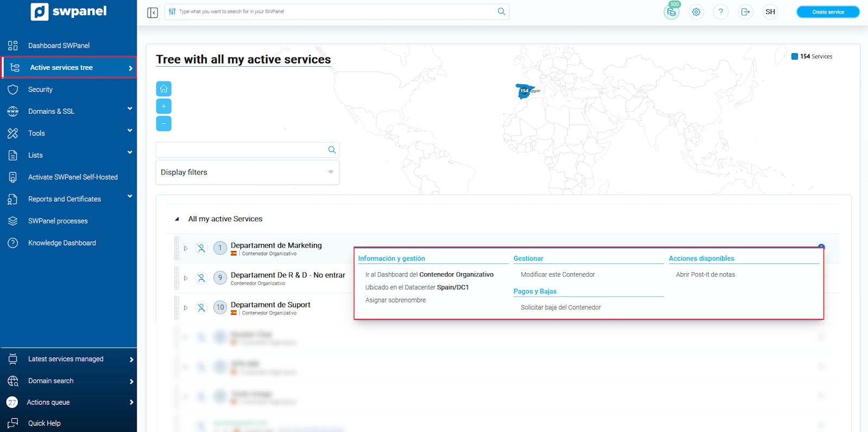Click the Create service button
This screenshot has height=432, width=868.
827,12
